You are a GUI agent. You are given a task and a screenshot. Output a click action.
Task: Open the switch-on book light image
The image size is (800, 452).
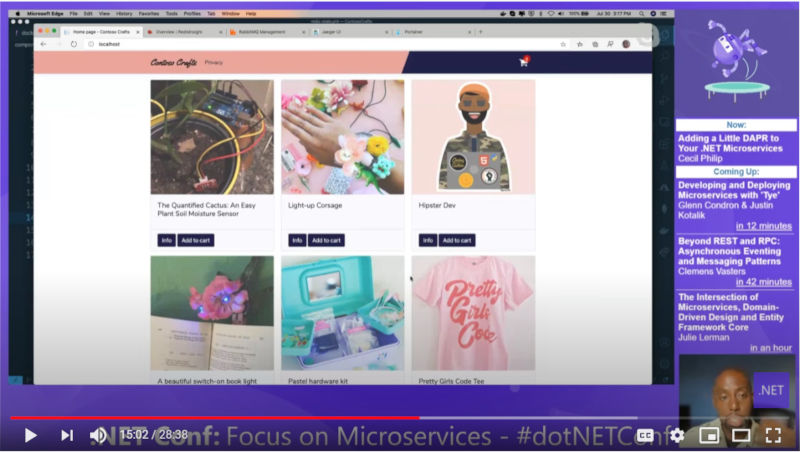[x=212, y=313]
